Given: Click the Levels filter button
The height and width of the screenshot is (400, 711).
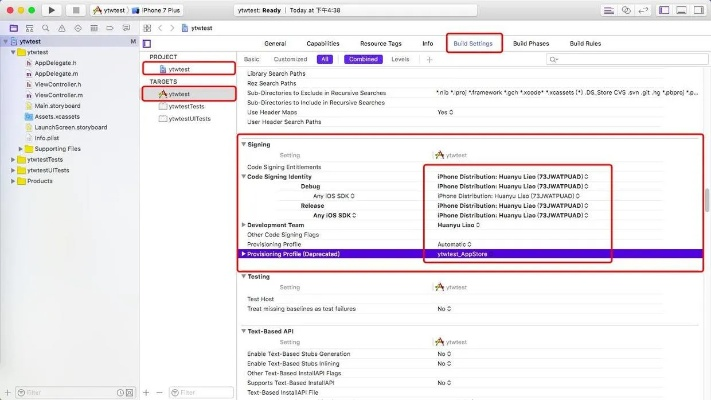Looking at the screenshot, I should (399, 59).
